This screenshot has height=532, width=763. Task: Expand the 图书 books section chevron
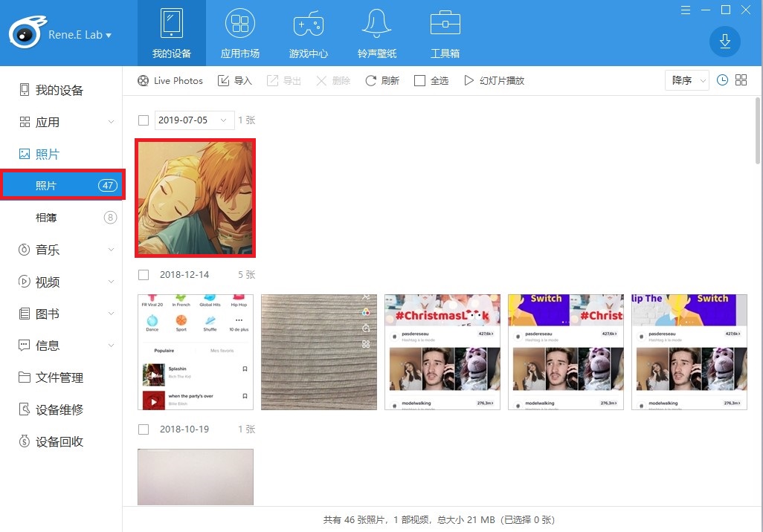click(111, 314)
